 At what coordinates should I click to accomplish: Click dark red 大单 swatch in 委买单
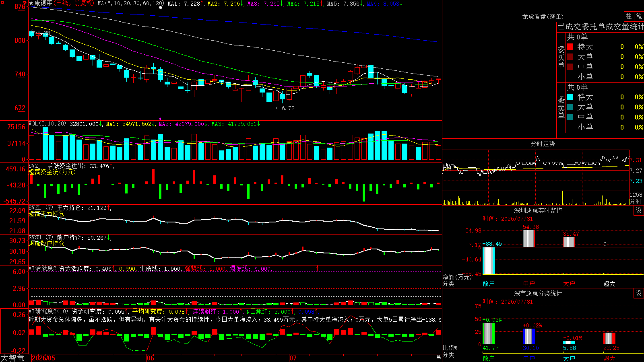(x=570, y=57)
